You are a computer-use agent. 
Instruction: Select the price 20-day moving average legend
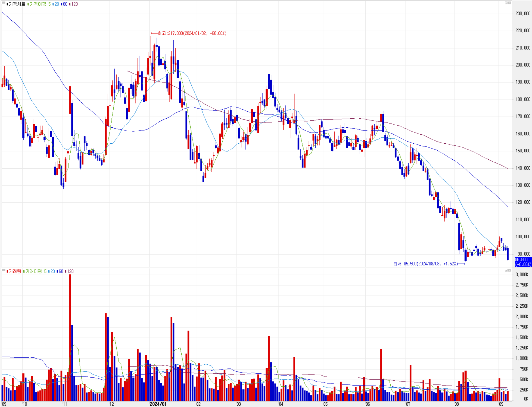[57, 4]
